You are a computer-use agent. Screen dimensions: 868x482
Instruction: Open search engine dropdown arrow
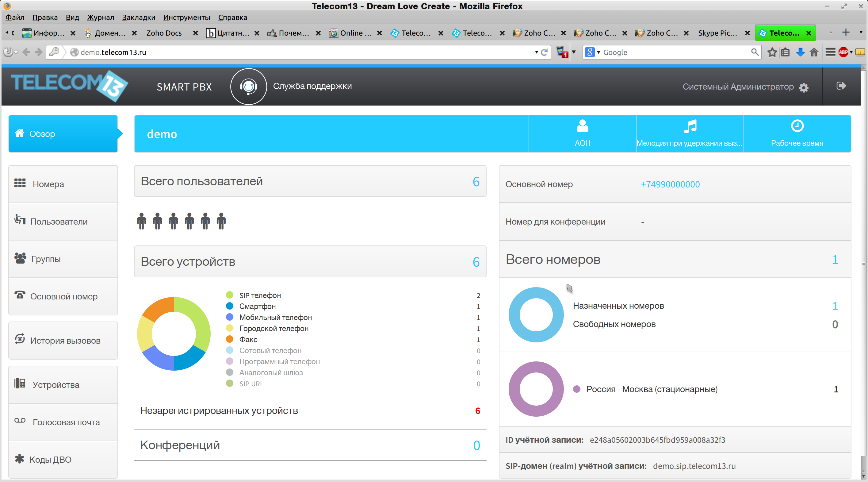click(x=598, y=52)
